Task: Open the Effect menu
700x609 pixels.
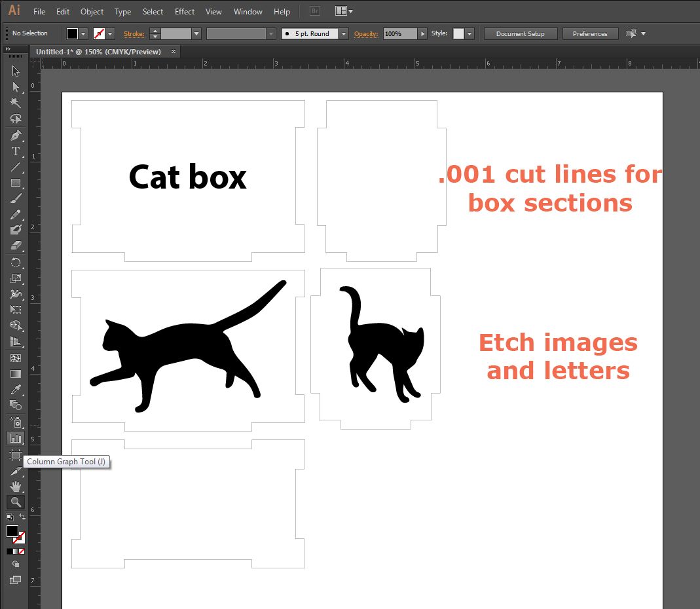Action: (185, 12)
